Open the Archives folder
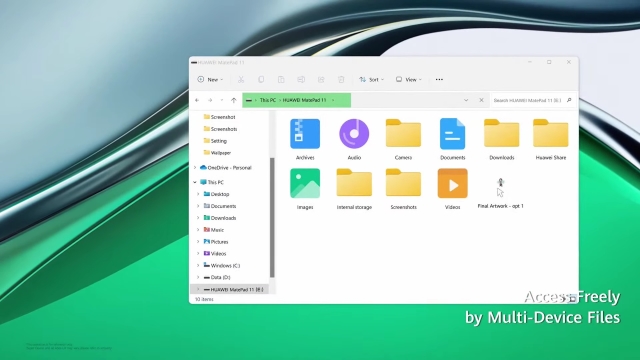Screen dimensions: 640x360 pos(305,139)
